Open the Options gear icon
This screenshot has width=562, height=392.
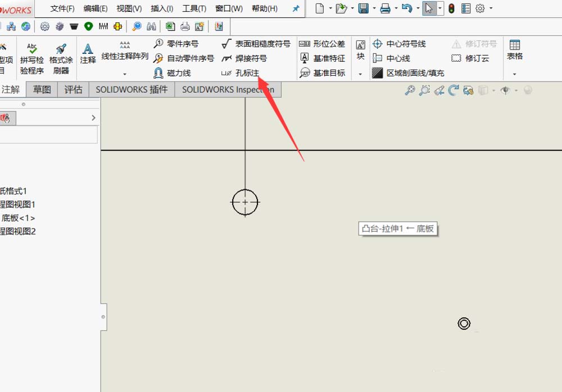(480, 8)
